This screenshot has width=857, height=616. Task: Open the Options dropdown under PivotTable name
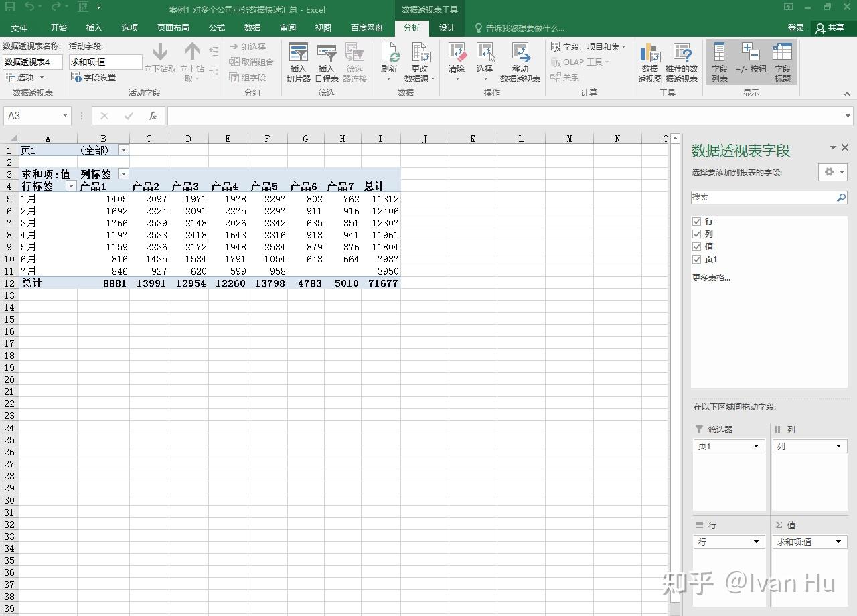coord(24,77)
